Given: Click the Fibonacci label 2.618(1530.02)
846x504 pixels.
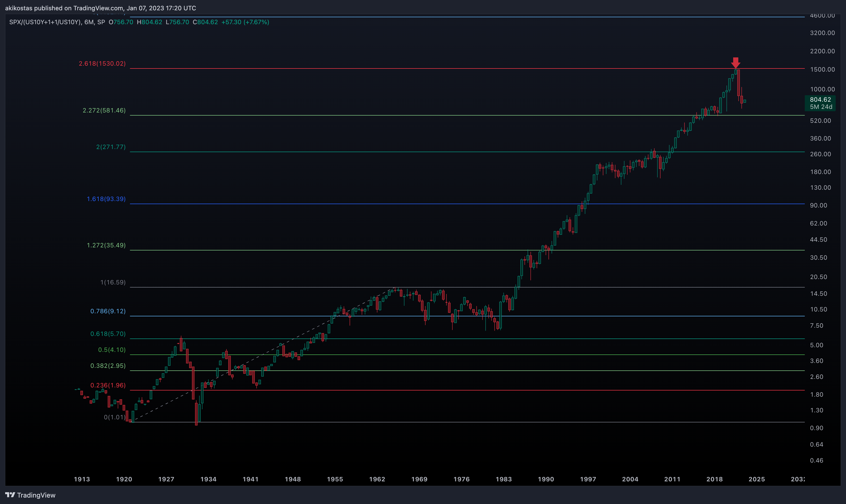Looking at the screenshot, I should pos(102,64).
